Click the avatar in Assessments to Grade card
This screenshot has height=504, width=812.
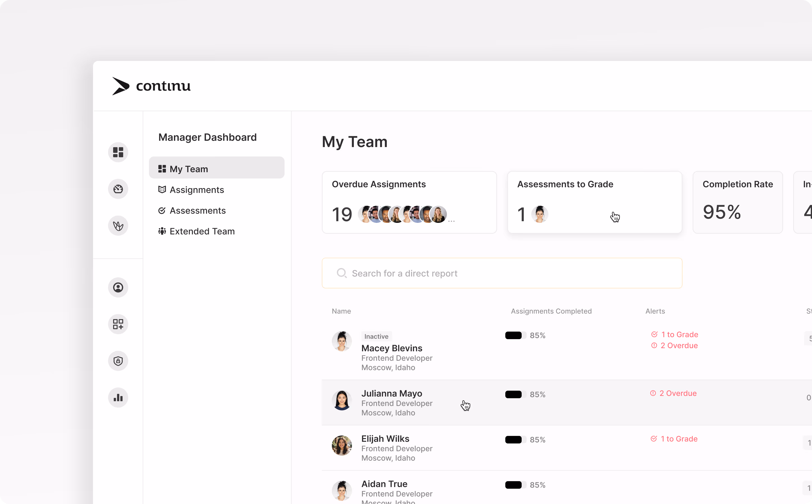(540, 214)
